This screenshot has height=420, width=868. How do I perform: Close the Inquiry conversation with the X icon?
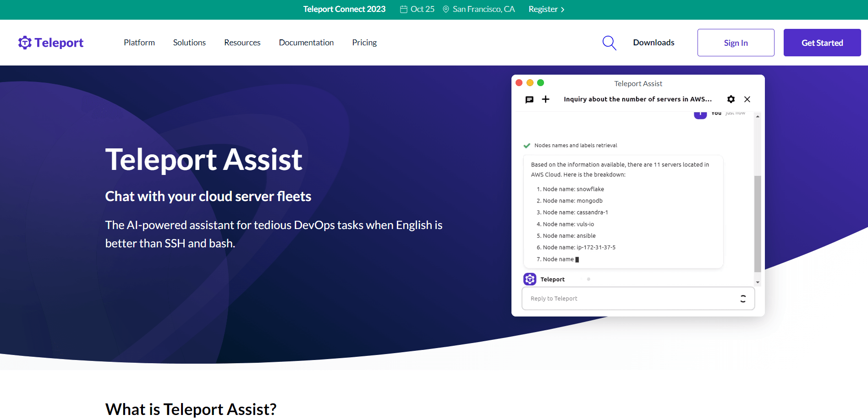coord(747,99)
